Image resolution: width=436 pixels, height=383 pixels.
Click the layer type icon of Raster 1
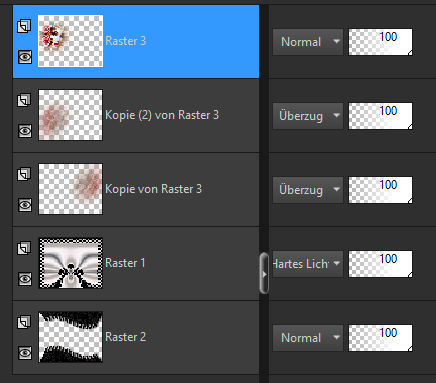point(24,248)
